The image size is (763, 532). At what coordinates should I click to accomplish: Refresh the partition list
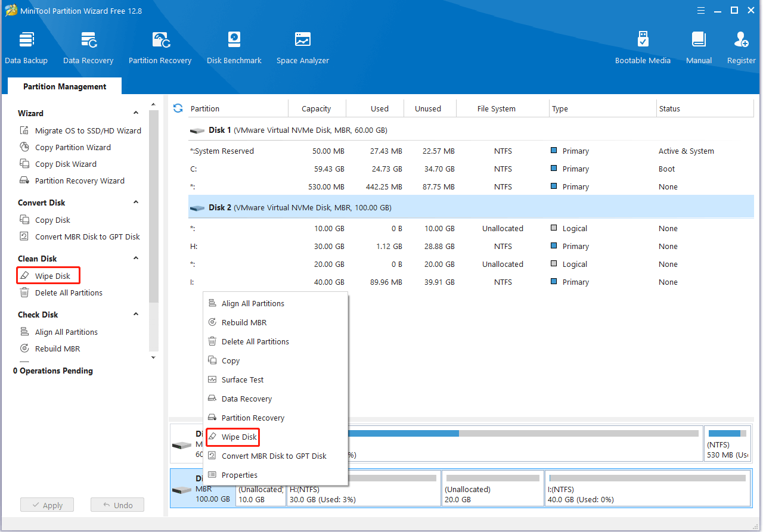point(178,108)
